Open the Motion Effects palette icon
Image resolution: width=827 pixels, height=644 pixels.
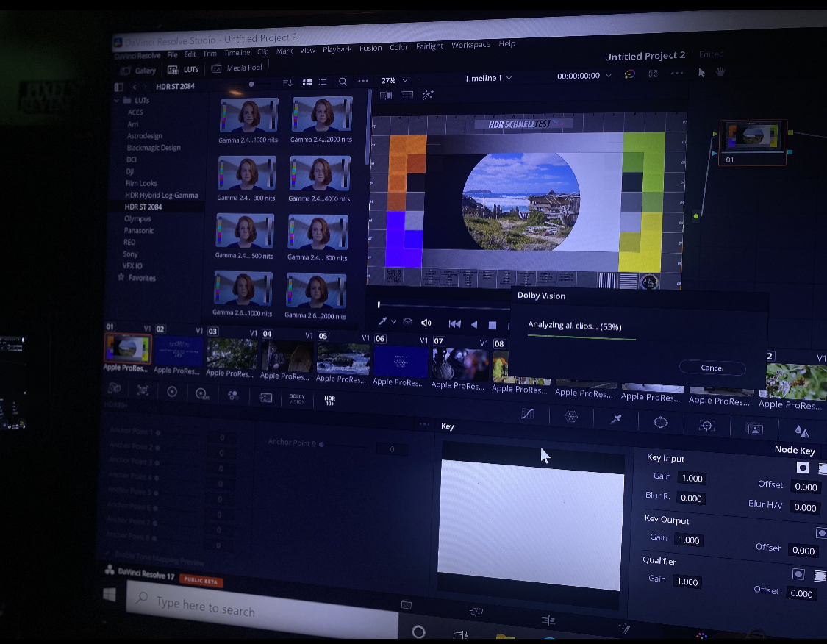(x=266, y=397)
